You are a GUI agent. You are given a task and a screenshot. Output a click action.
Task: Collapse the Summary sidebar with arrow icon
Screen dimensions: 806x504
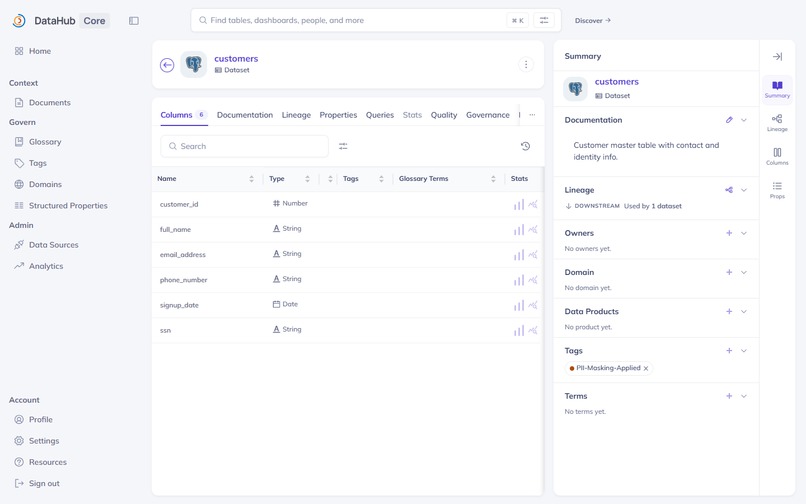point(777,57)
